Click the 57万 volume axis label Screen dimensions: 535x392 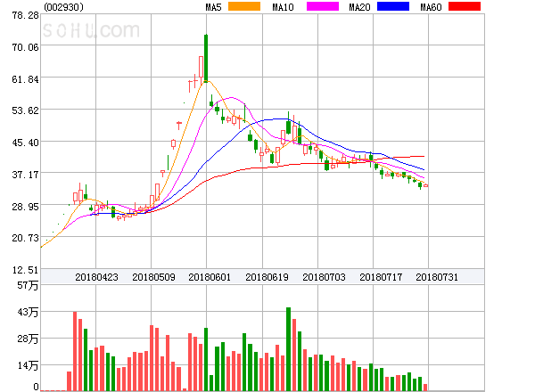[x=28, y=285]
